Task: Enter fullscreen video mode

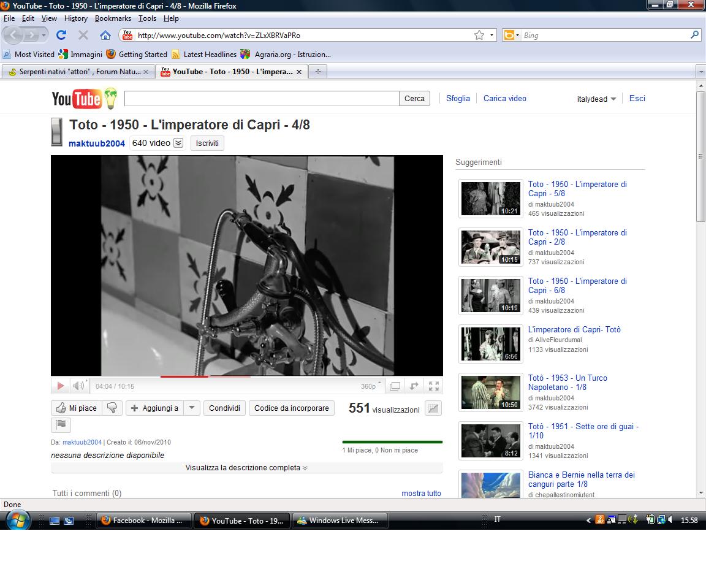Action: (x=434, y=386)
